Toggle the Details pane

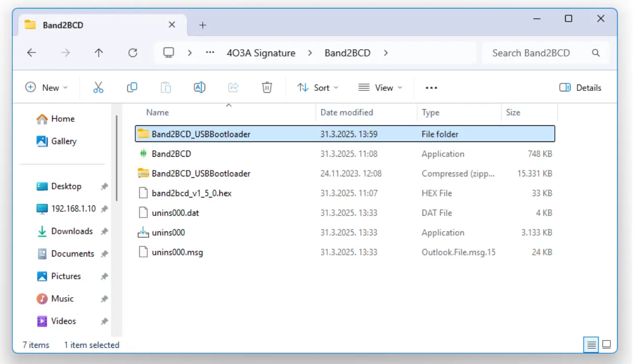click(x=580, y=87)
